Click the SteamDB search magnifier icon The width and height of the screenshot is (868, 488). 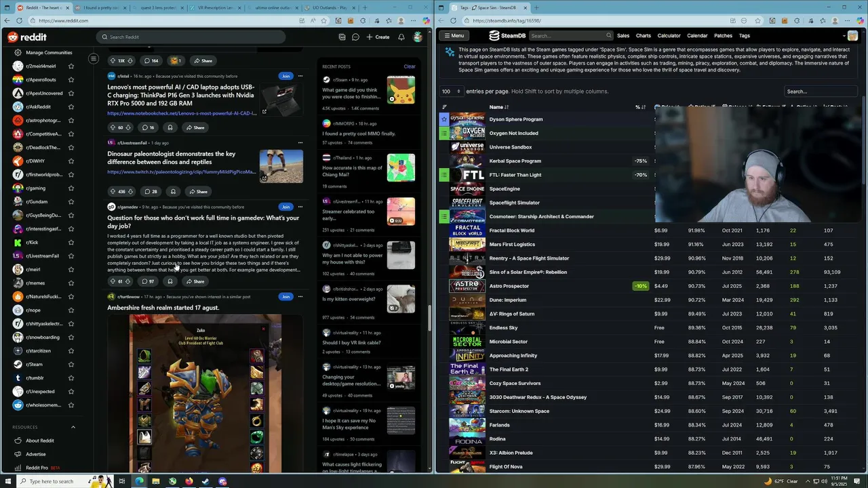(x=609, y=36)
